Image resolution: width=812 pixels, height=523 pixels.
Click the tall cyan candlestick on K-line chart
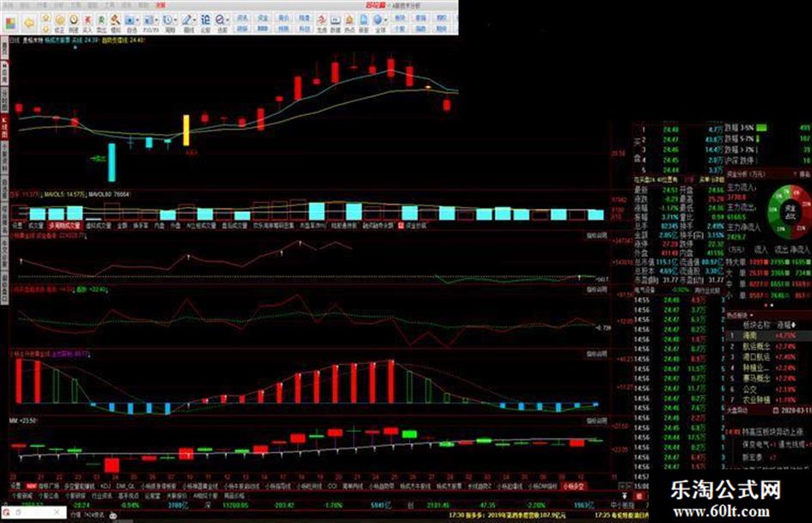pos(112,162)
